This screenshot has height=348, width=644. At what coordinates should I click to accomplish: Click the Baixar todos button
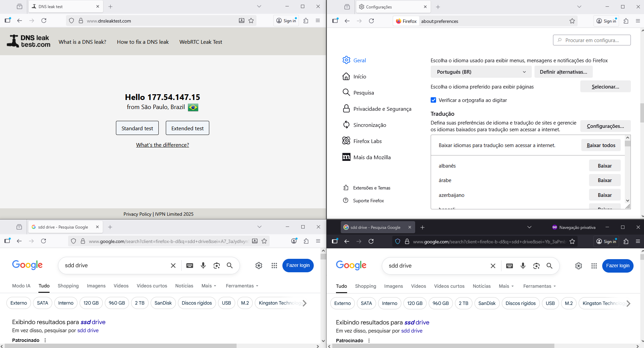(601, 145)
